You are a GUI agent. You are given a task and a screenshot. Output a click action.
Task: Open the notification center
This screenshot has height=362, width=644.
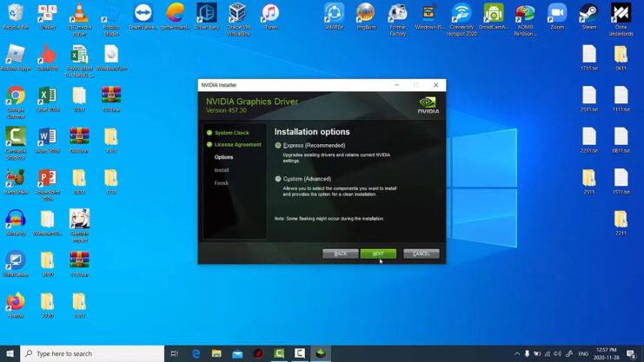[631, 354]
